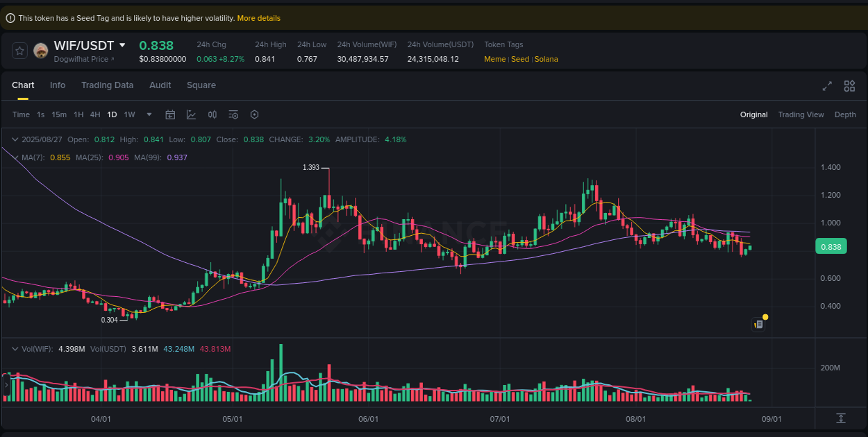Click the hexagon target icon in toolbar
This screenshot has height=437, width=868.
click(x=254, y=114)
